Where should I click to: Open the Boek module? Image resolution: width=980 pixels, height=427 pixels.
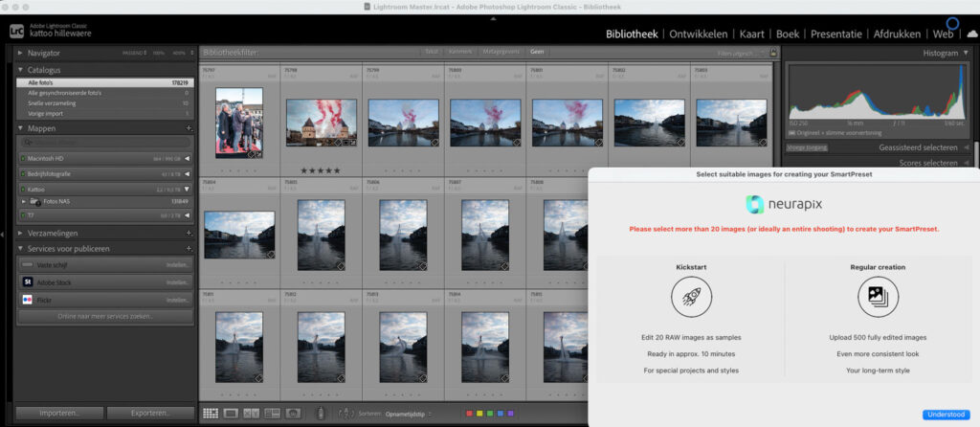pos(788,34)
